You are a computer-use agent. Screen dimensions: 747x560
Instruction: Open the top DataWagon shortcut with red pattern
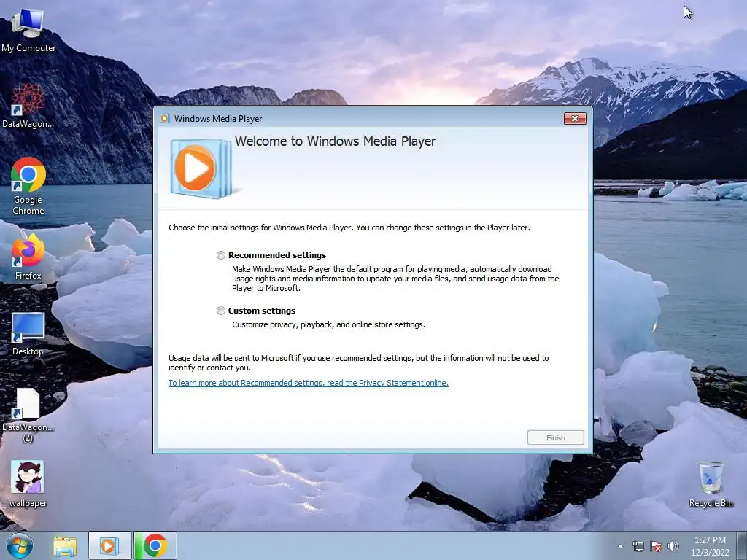click(28, 106)
